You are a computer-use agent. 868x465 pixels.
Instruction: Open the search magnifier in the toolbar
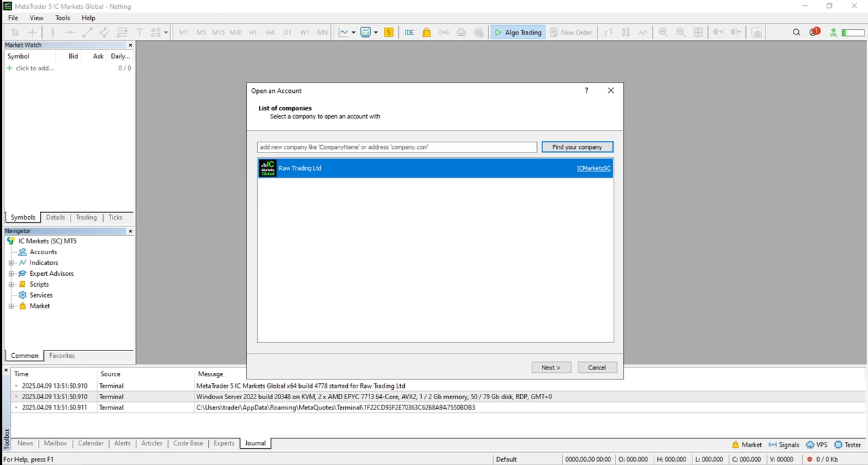point(797,32)
